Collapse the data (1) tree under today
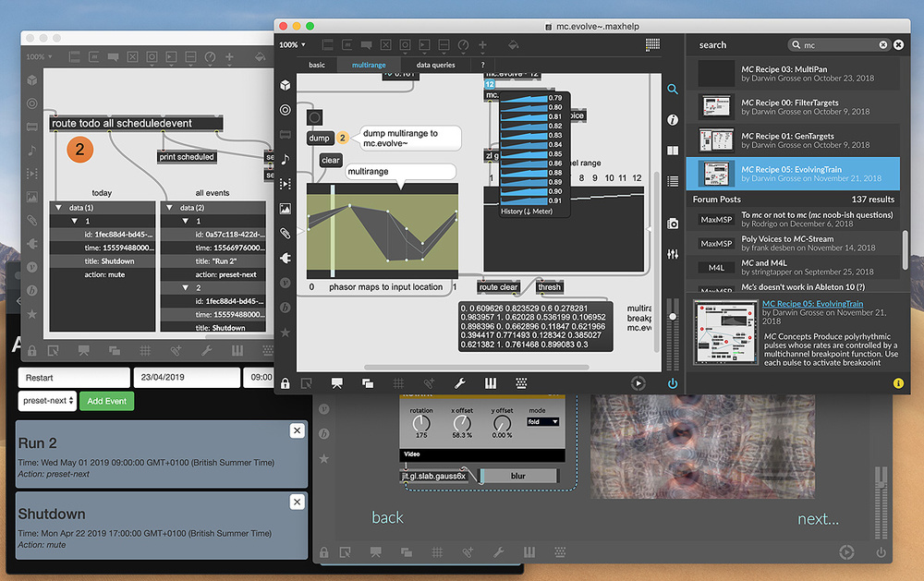 coord(58,208)
